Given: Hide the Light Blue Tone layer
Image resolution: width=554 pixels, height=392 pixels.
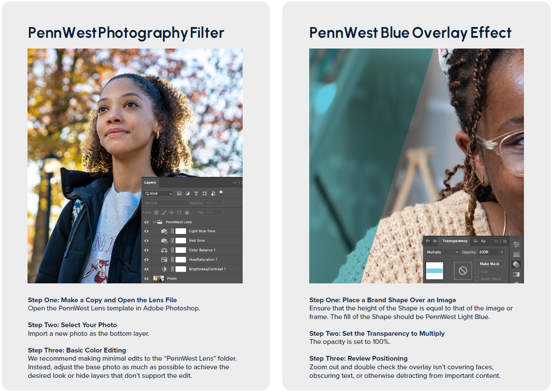Looking at the screenshot, I should 146,231.
